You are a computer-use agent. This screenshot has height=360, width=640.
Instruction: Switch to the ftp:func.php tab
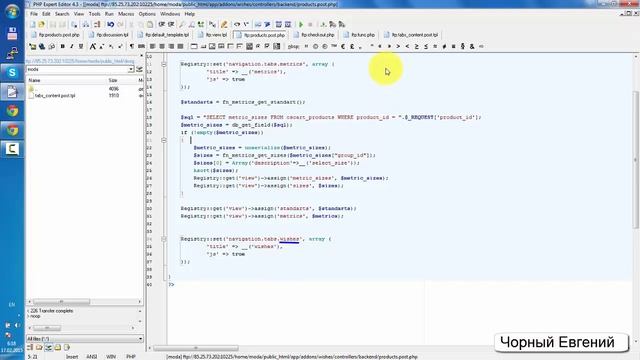[359, 35]
